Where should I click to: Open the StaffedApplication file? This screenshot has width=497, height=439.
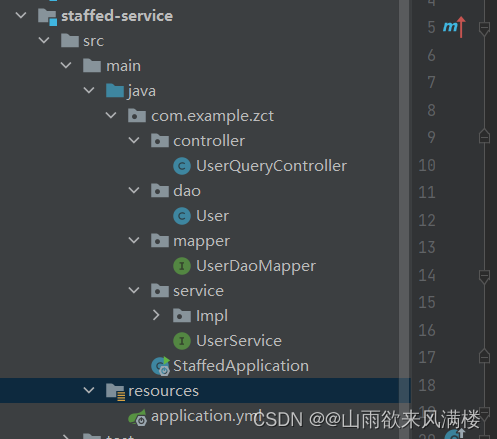point(241,366)
